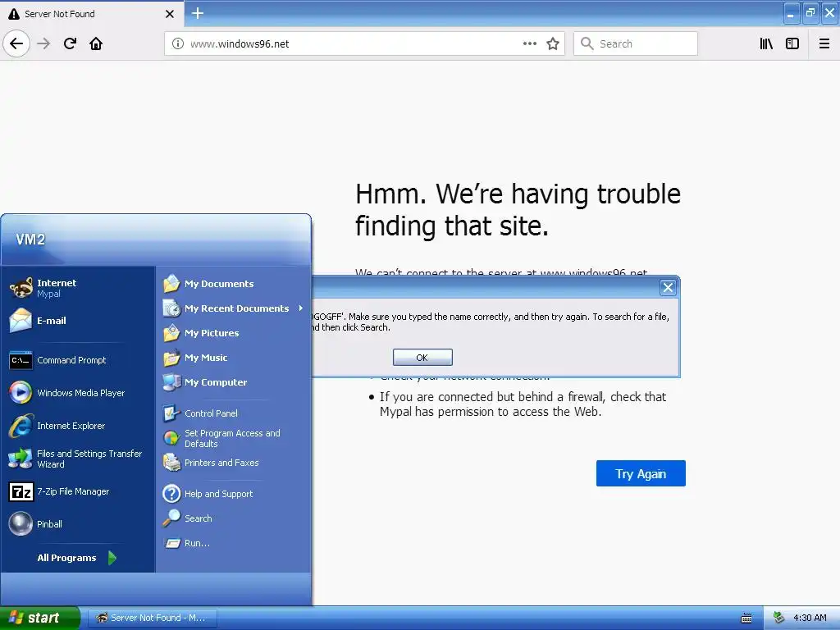
Task: Click the keyboard icon in system tray
Action: (x=746, y=619)
